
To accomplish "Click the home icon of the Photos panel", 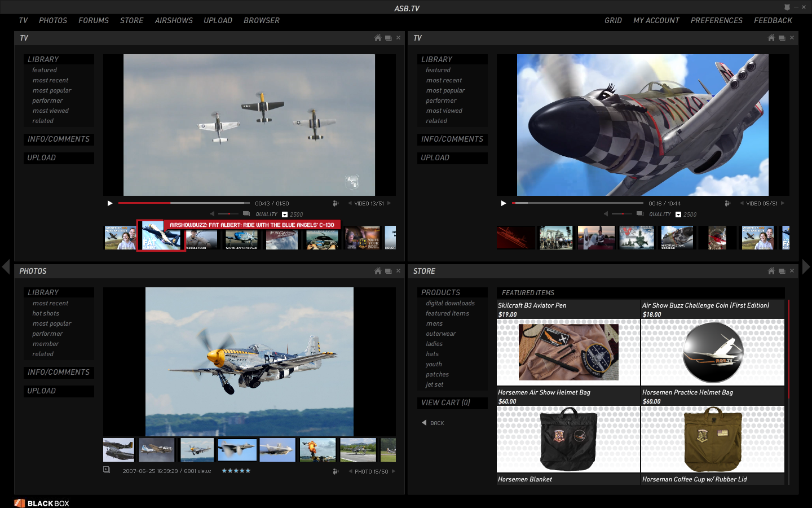I will pyautogui.click(x=378, y=271).
